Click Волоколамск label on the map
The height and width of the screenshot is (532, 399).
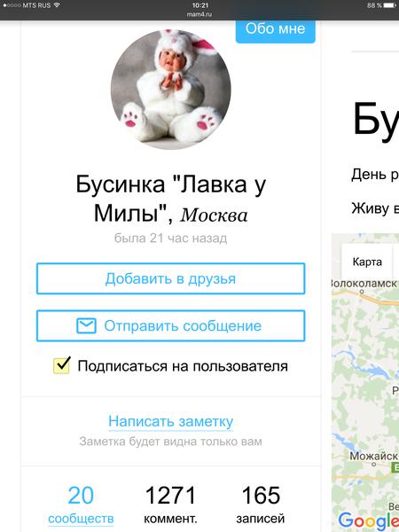click(365, 284)
